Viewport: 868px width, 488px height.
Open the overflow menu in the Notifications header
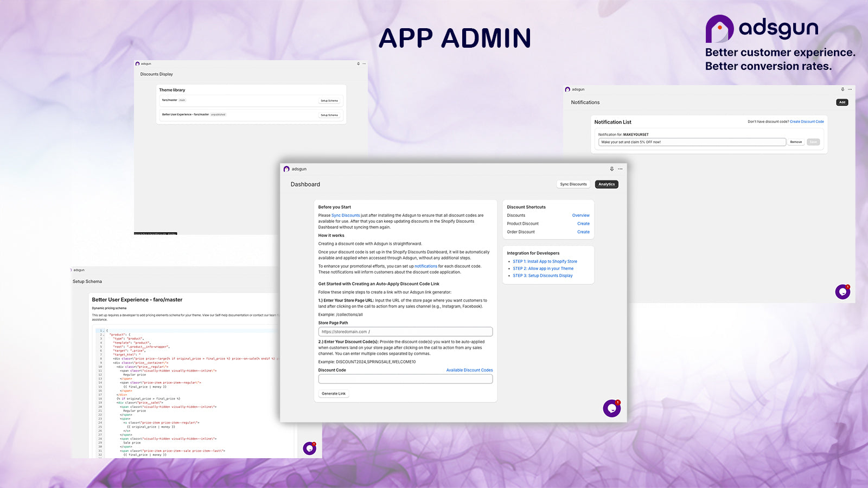pos(851,89)
